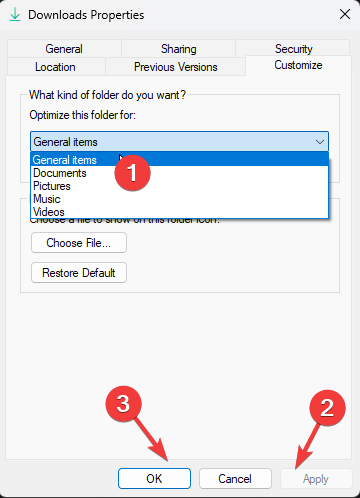Select the Customize tab
Image resolution: width=360 pixels, height=498 pixels.
298,65
